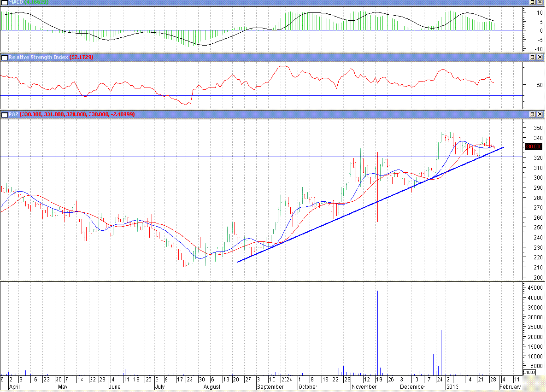Select the PAZ price values in title bar
The image size is (546, 392).
(x=77, y=114)
